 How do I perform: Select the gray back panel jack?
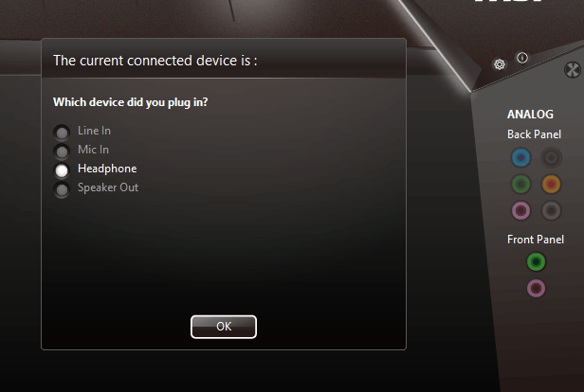551,210
